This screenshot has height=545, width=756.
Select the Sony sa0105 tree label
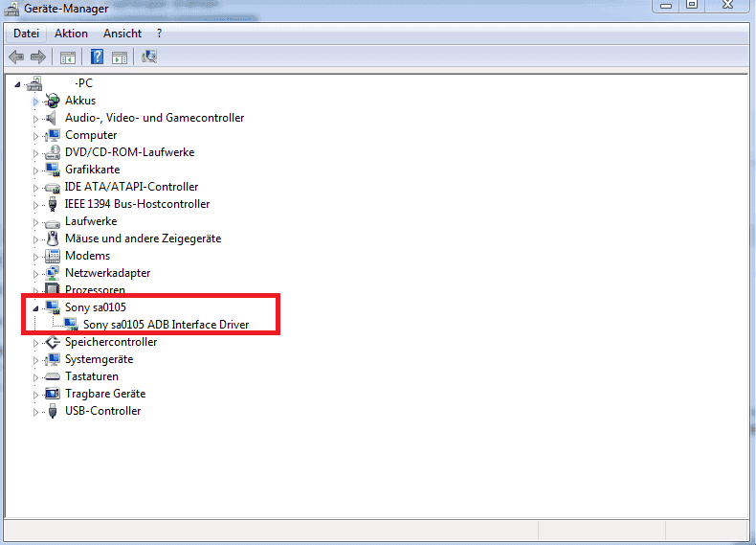point(96,307)
